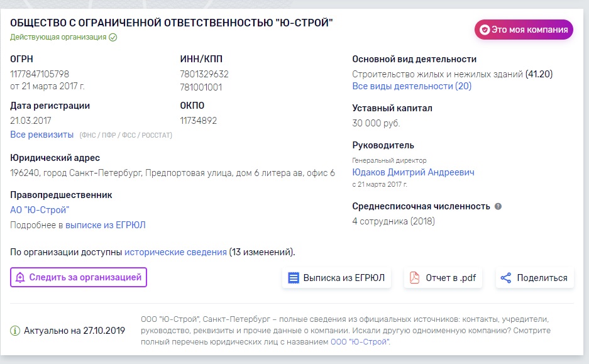Open the "исторические сведения" link

click(175, 252)
